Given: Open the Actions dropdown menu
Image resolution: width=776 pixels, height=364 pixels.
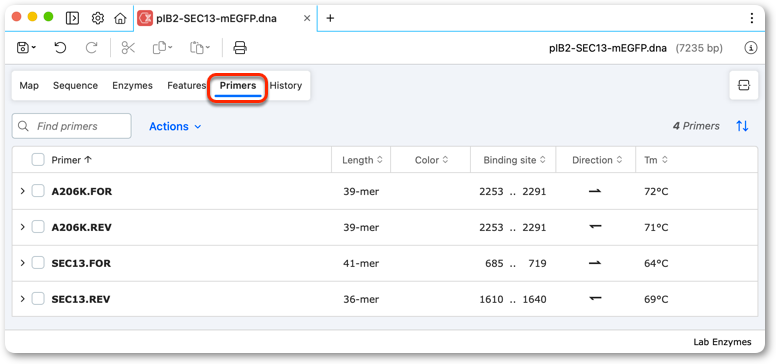Looking at the screenshot, I should point(175,127).
